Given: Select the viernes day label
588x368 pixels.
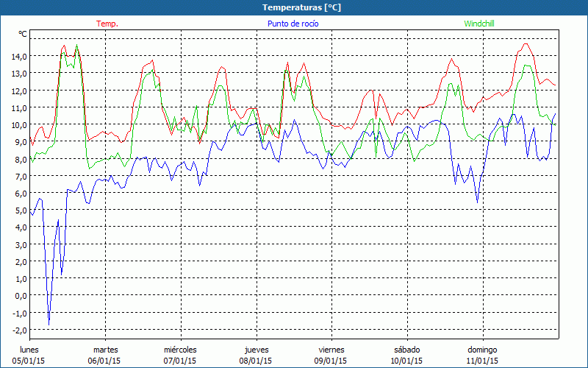Looking at the screenshot, I should click(x=331, y=350).
